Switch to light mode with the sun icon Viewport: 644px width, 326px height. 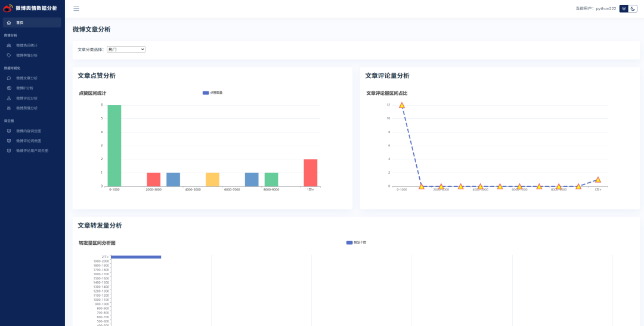coord(624,8)
